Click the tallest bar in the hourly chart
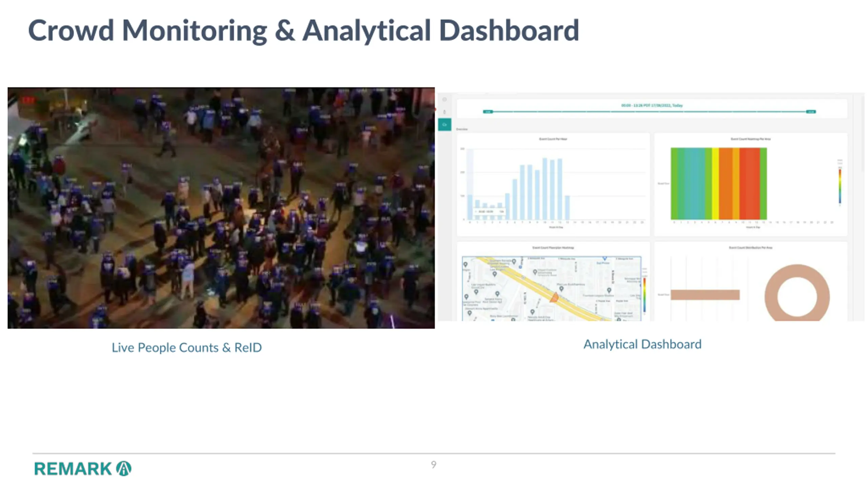The image size is (868, 488). (545, 189)
